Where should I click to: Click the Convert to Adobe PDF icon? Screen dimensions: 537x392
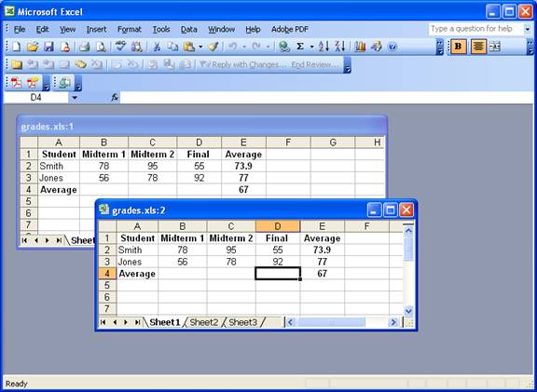(x=17, y=83)
